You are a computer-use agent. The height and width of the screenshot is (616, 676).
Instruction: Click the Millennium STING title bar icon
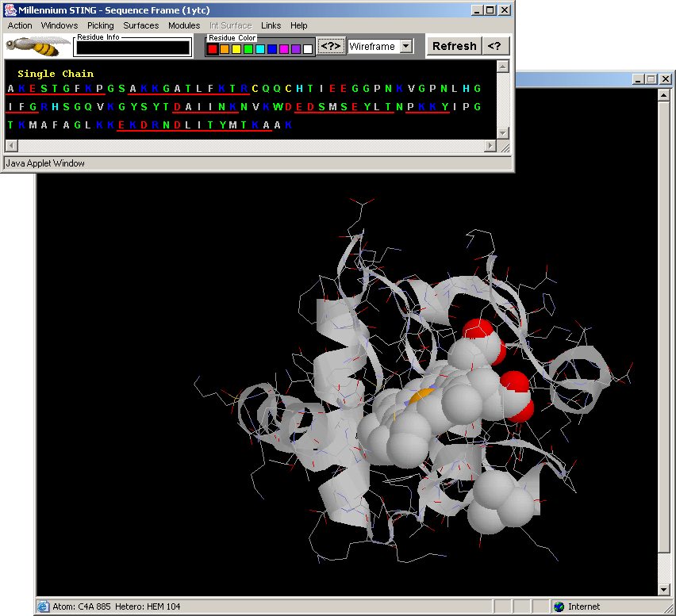[x=10, y=10]
